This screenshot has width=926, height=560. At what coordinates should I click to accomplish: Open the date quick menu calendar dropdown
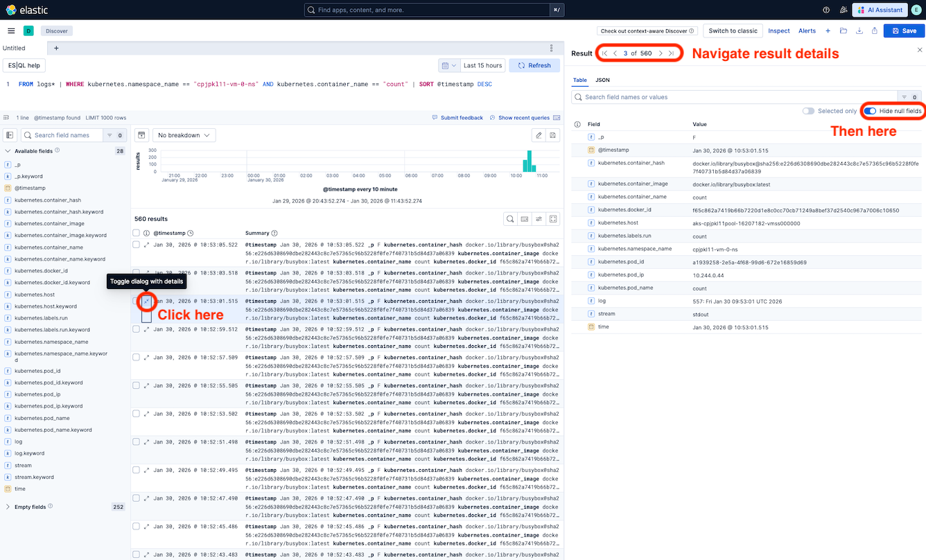pos(449,65)
